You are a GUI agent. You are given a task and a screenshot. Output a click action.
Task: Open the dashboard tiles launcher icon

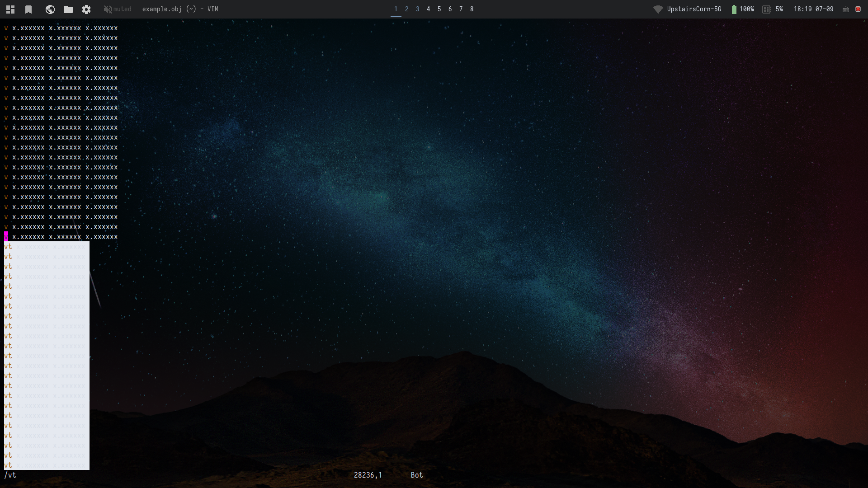point(10,9)
